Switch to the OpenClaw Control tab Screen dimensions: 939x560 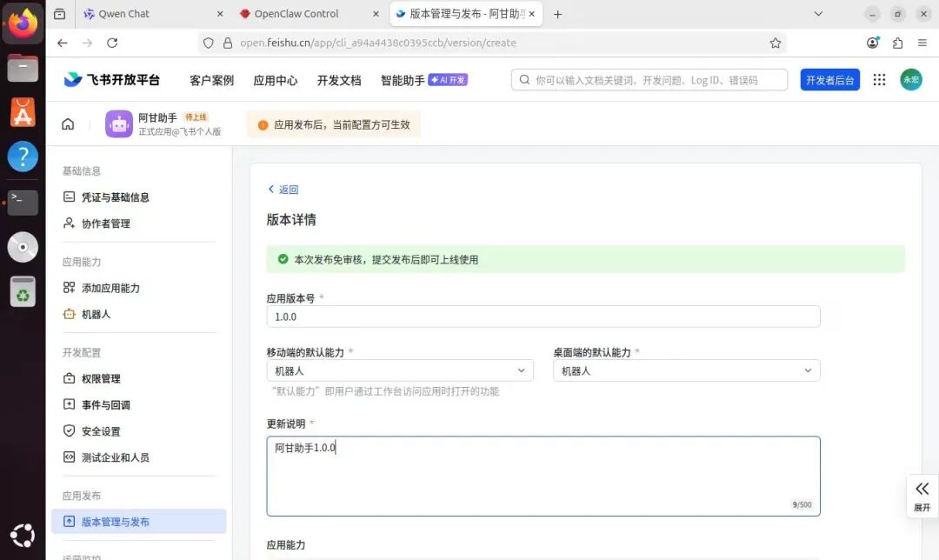296,14
